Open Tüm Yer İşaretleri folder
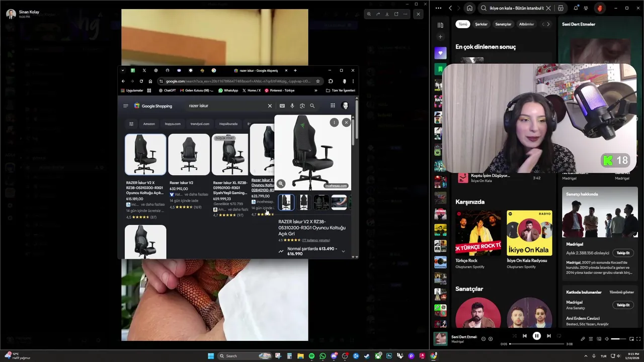 tap(341, 90)
